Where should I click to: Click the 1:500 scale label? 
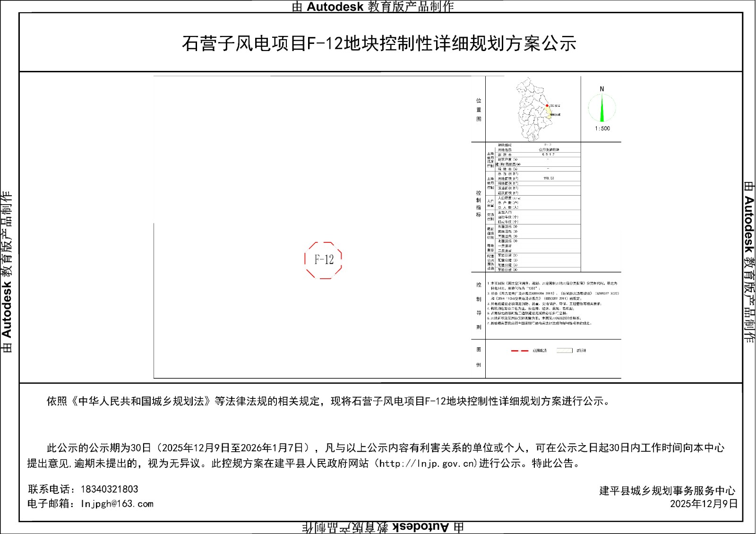tap(602, 129)
